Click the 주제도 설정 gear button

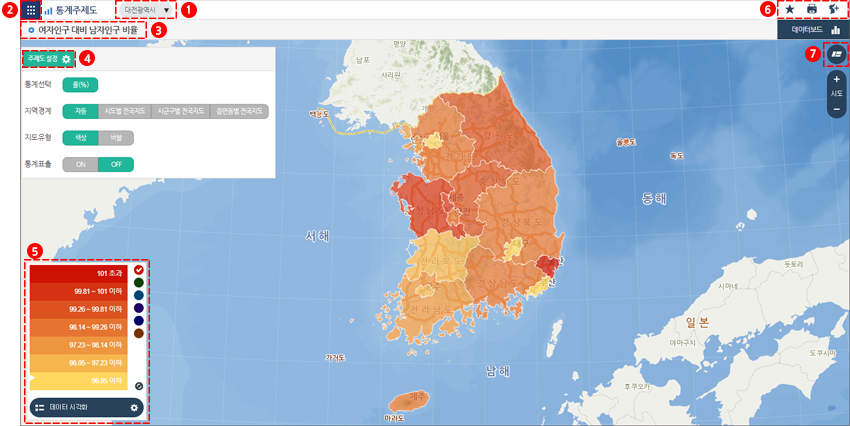[49, 59]
